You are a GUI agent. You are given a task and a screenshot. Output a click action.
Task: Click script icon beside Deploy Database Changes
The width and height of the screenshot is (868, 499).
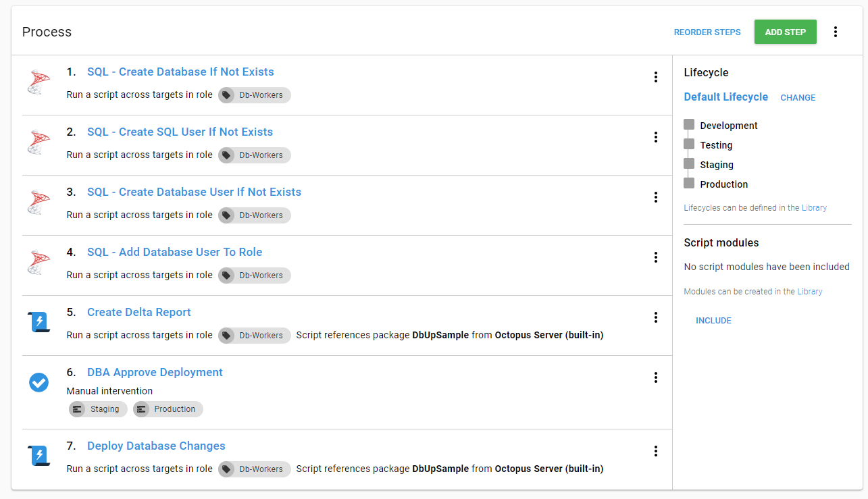pos(39,456)
